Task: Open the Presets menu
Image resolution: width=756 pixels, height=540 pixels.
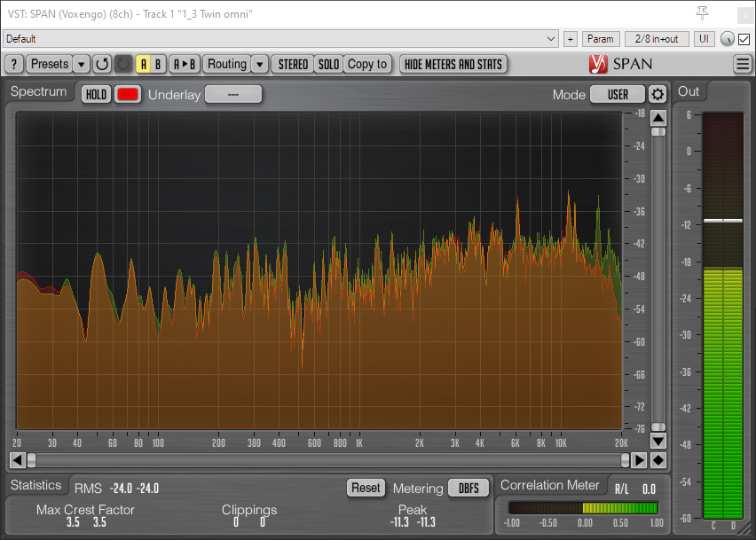Action: [49, 64]
